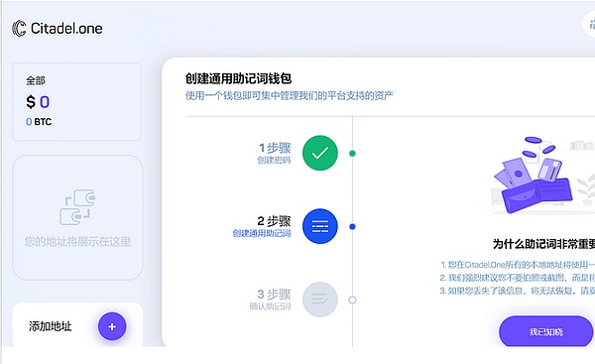
Task: Click the green timeline dot for step 1
Action: (352, 154)
